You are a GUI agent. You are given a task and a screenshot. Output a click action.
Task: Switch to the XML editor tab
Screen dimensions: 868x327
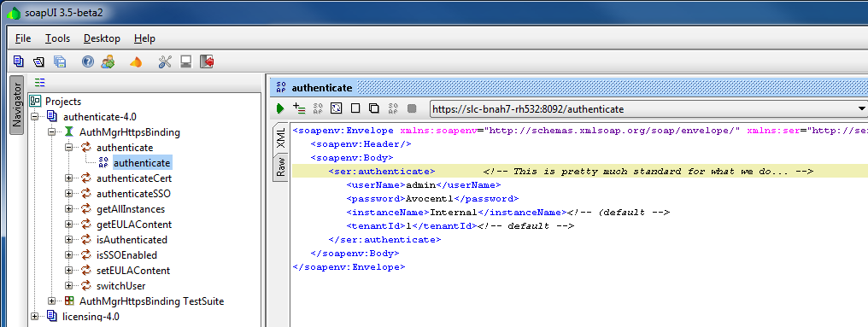click(281, 137)
